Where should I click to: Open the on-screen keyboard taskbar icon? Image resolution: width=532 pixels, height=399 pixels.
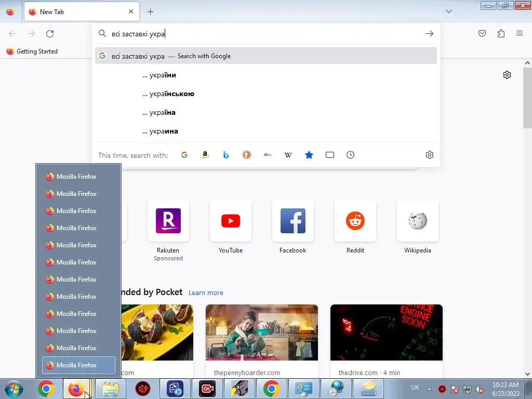pyautogui.click(x=368, y=389)
